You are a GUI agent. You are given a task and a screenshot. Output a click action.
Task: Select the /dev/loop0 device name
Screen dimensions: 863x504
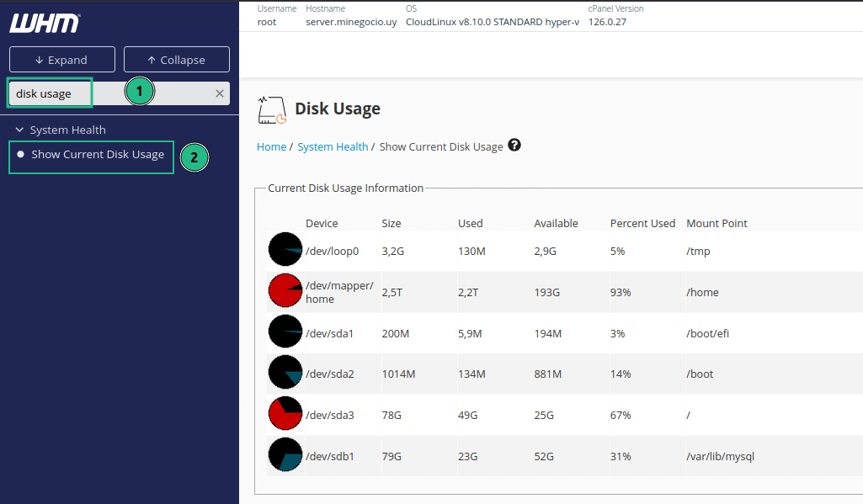(x=332, y=252)
